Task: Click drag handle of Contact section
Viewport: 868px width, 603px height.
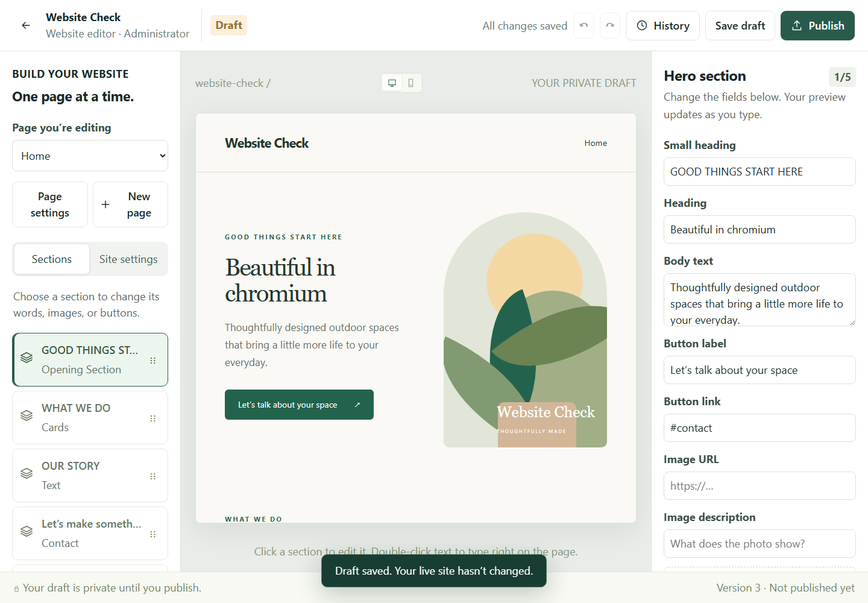Action: pos(153,534)
